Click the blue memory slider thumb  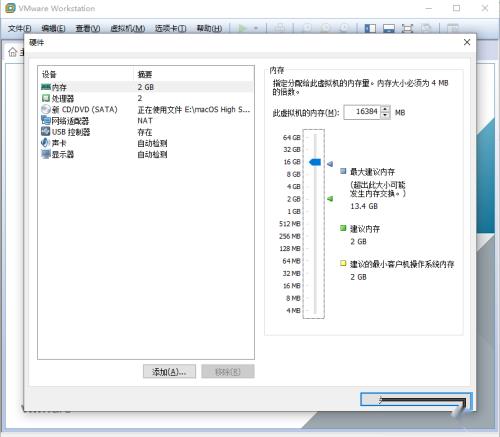[315, 162]
